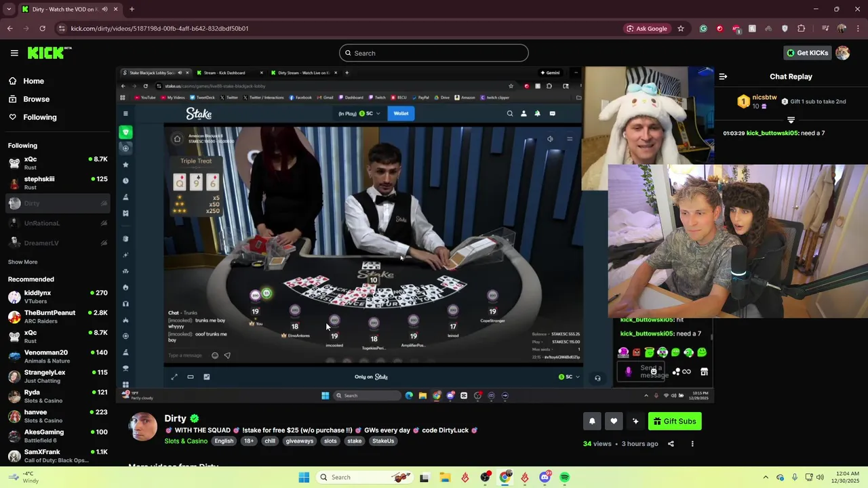Image resolution: width=868 pixels, height=488 pixels.
Task: Click the weather widget in taskbar
Action: pos(24,477)
